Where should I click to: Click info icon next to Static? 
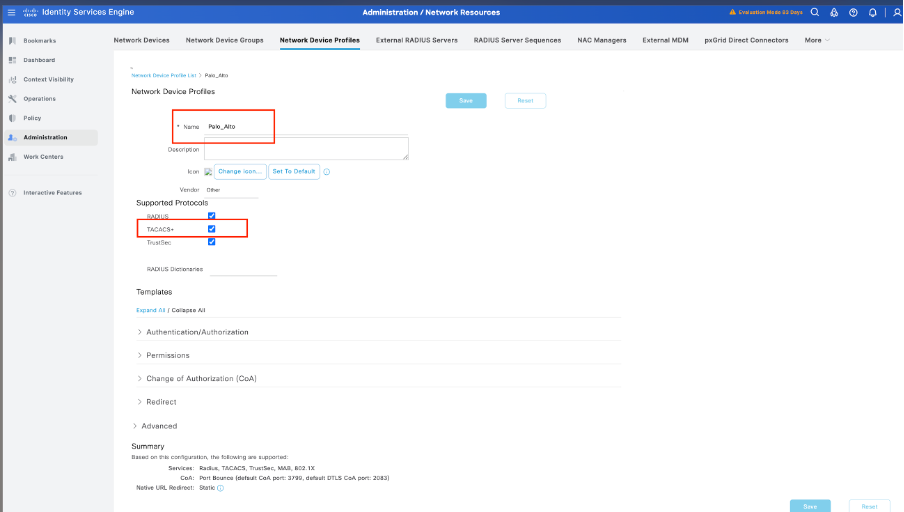[220, 488]
